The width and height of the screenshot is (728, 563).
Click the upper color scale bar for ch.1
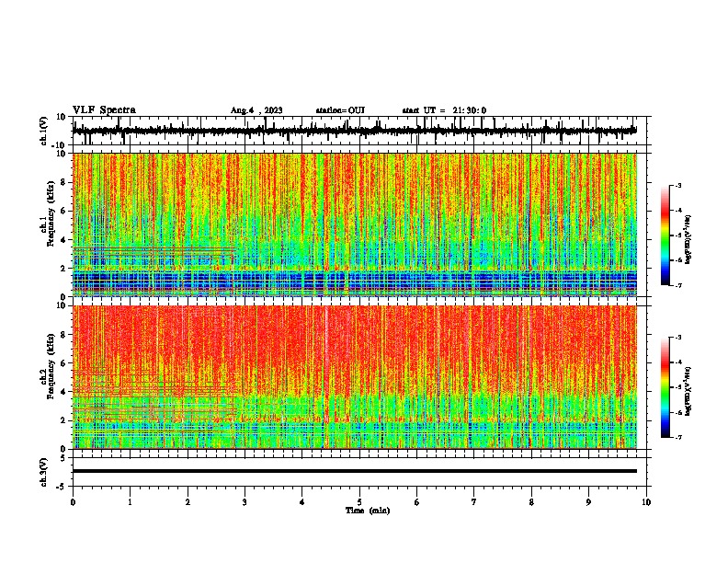point(665,236)
